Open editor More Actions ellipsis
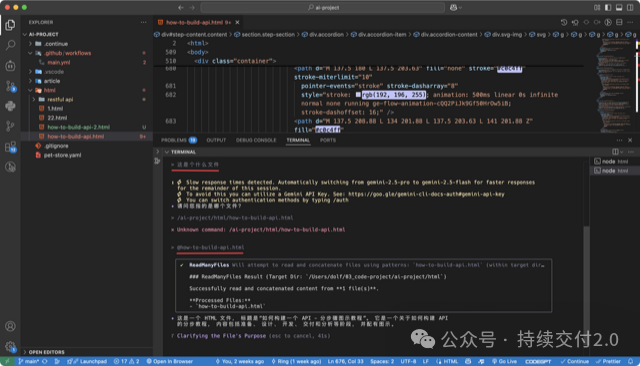The height and width of the screenshot is (366, 640). [x=630, y=22]
